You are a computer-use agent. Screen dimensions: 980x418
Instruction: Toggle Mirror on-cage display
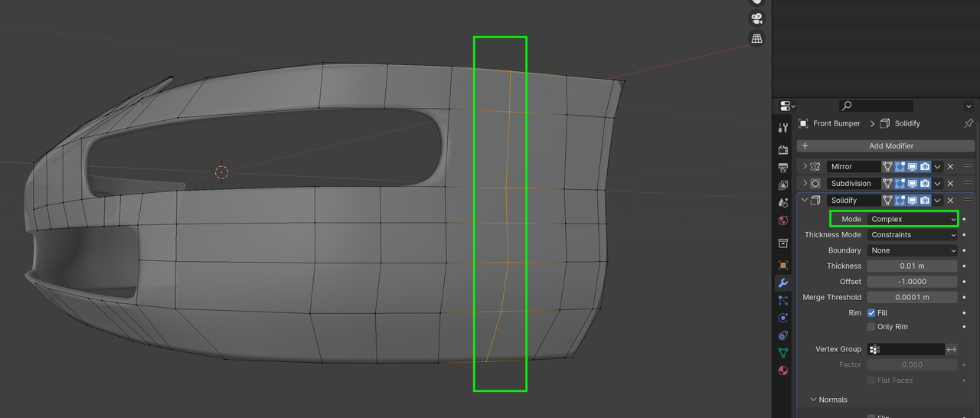(887, 166)
